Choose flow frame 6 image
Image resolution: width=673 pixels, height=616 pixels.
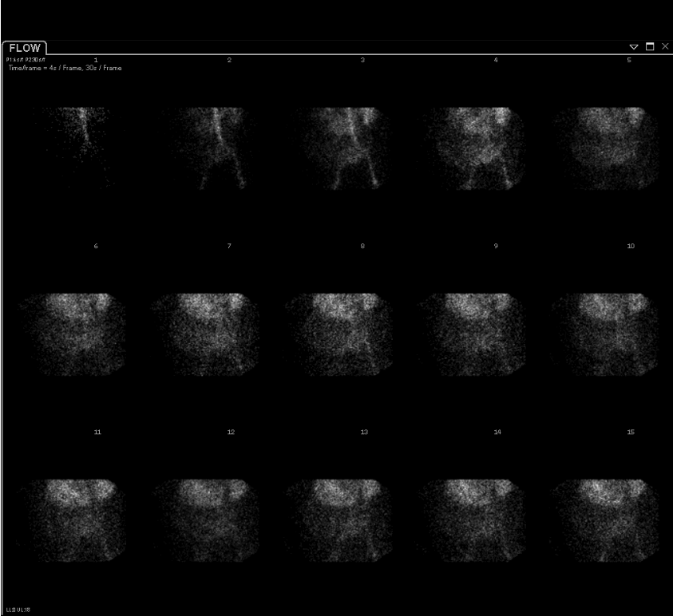pos(73,334)
